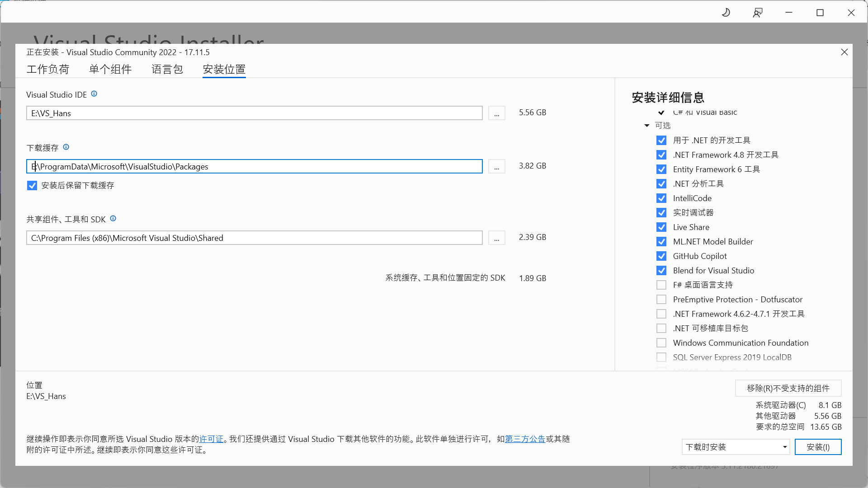Switch to 语言包 tab
The image size is (868, 488).
167,69
